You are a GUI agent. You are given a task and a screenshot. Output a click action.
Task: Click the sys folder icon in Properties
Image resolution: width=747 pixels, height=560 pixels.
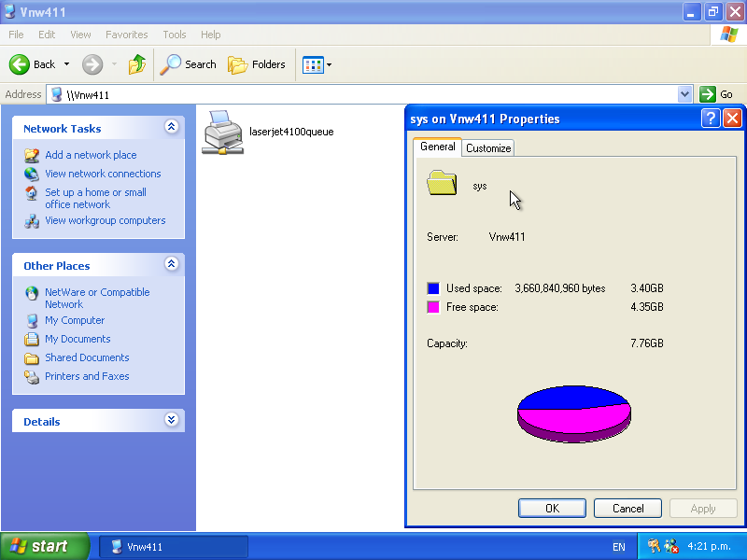point(442,183)
